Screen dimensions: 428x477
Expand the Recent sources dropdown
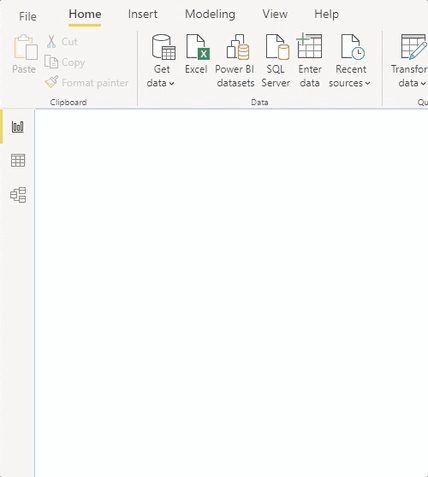(367, 83)
